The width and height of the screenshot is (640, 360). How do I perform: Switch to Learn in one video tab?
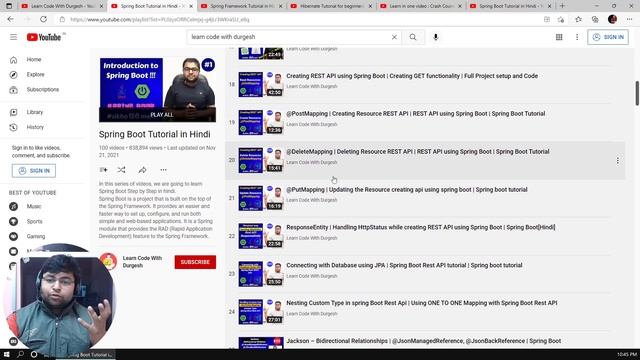tap(421, 6)
